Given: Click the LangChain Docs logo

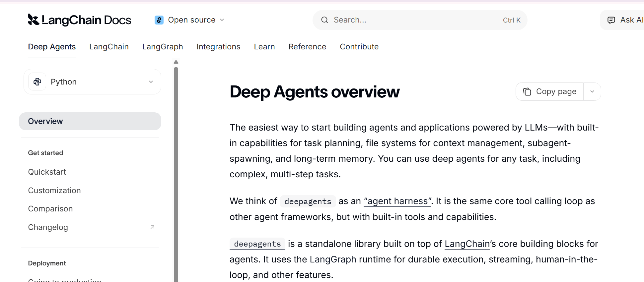Looking at the screenshot, I should coord(79,20).
